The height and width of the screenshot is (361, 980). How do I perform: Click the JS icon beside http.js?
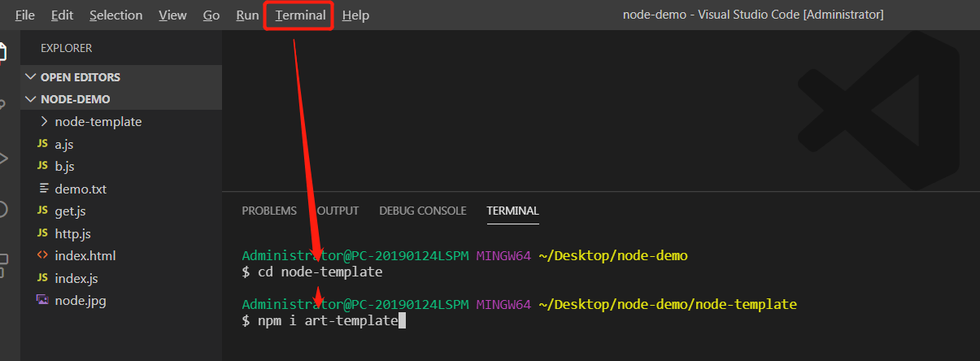(42, 233)
